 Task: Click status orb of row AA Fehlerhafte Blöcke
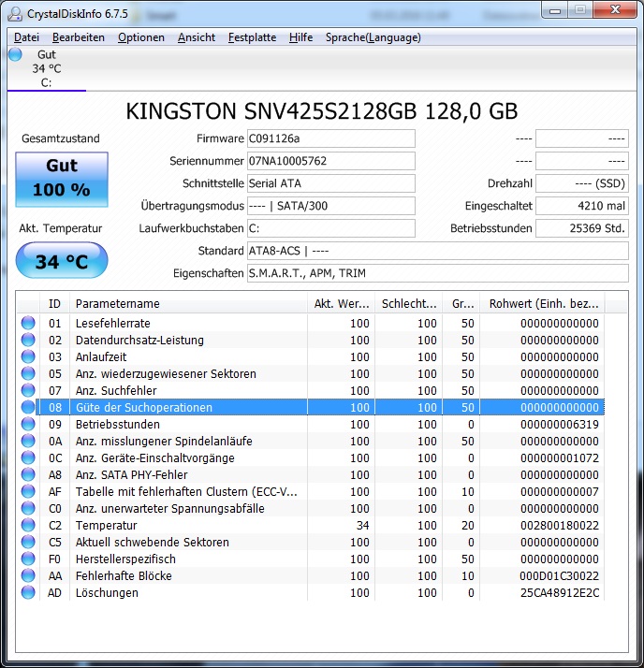(x=28, y=575)
